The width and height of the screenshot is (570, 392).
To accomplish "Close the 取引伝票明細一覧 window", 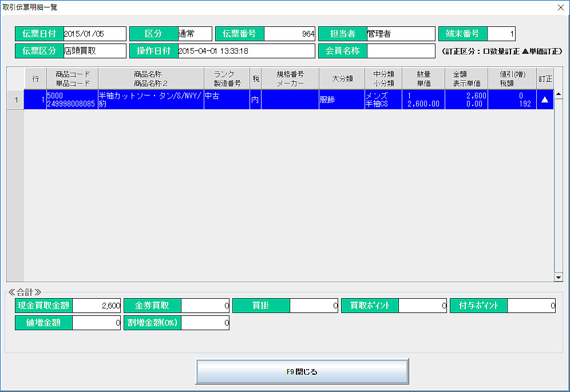I will click(x=560, y=7).
